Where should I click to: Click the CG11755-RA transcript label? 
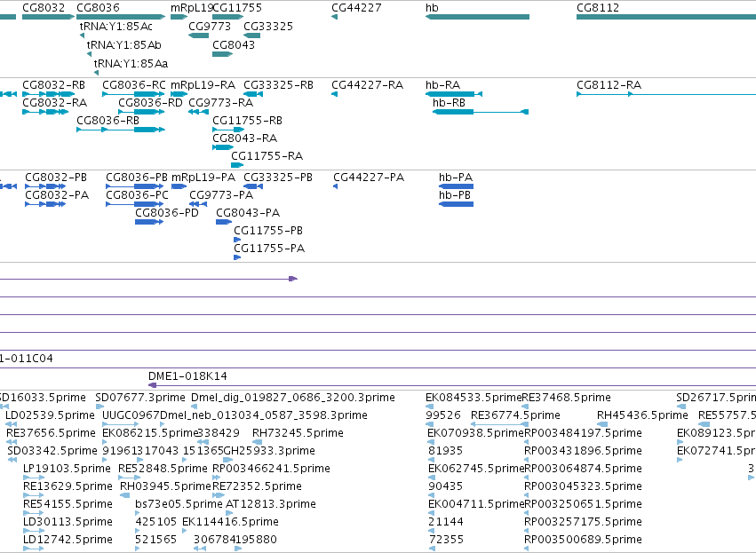tap(267, 156)
